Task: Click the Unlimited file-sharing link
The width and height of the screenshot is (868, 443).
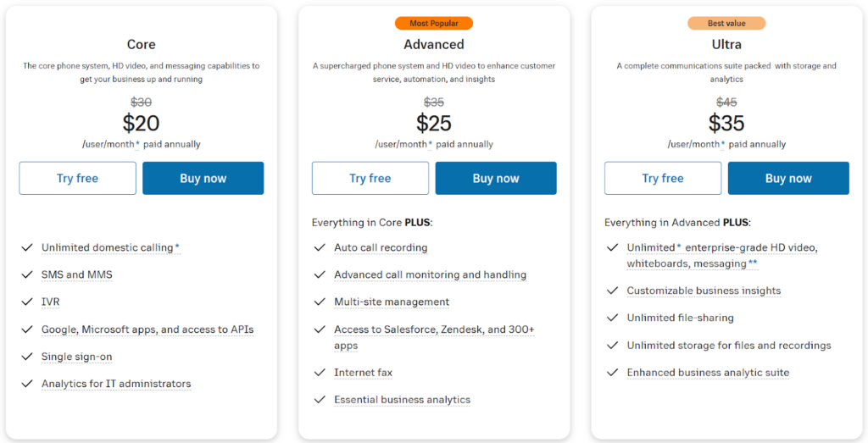Action: click(x=680, y=318)
